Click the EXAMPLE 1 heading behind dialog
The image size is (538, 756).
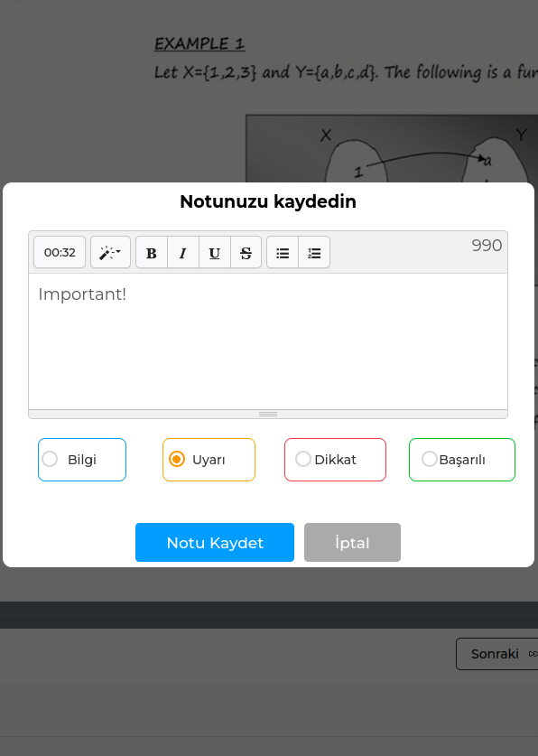click(199, 44)
